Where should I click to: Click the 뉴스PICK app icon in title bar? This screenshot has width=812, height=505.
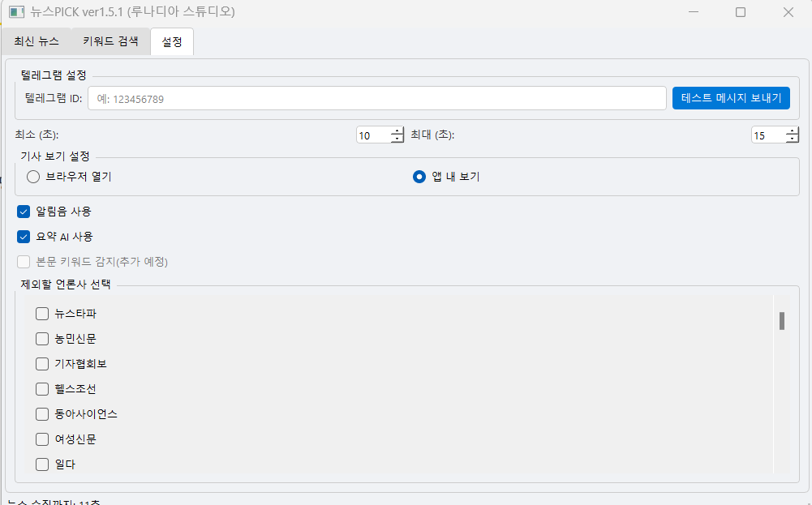(15, 13)
